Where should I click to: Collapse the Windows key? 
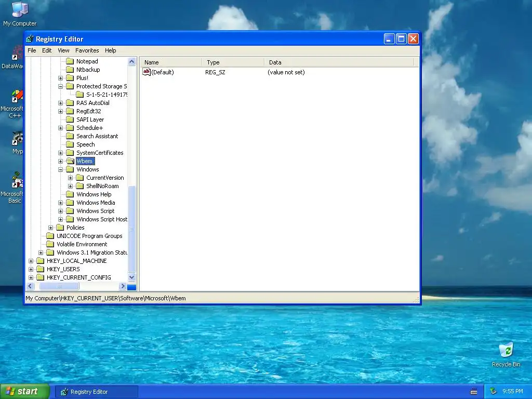pos(60,170)
